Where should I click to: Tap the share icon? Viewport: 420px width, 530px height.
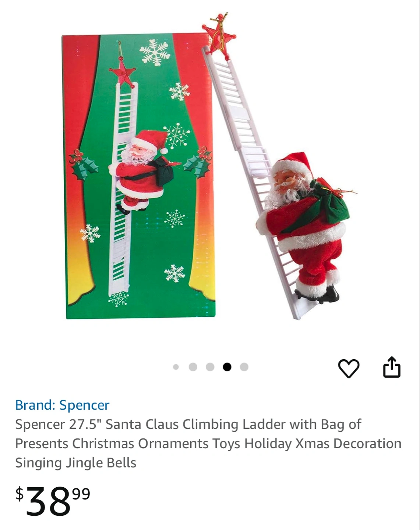coord(392,367)
